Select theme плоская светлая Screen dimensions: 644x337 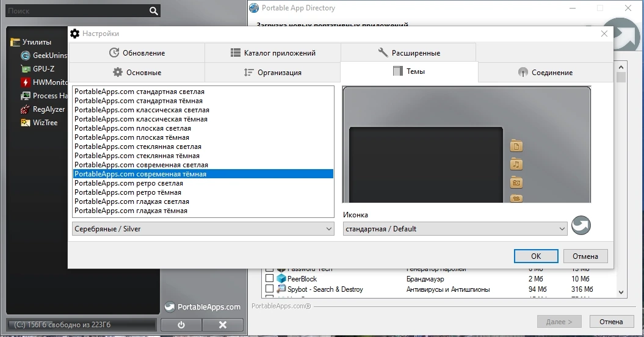coord(203,128)
